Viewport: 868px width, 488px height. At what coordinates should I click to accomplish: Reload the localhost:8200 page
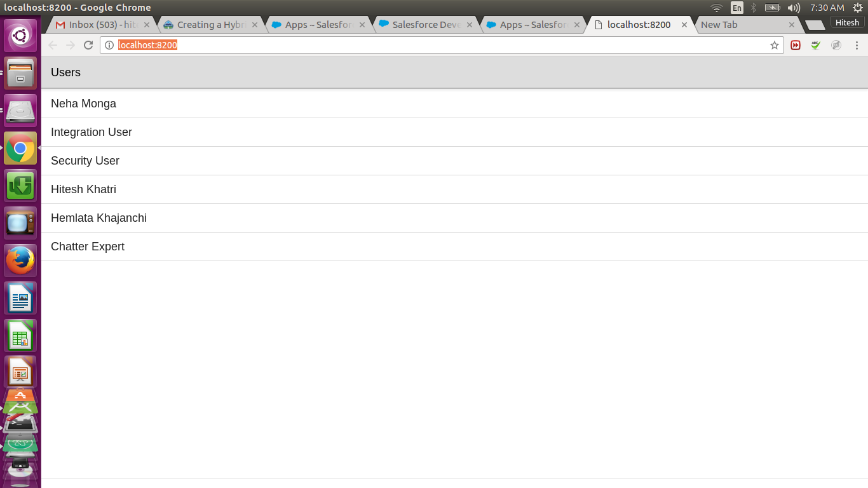pos(88,45)
